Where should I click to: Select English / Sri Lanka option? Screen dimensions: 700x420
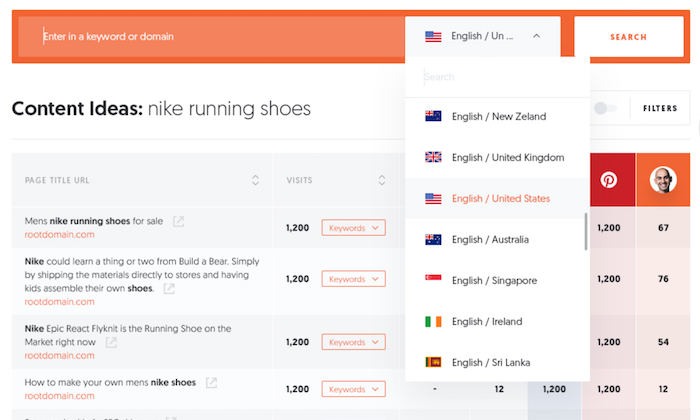pyautogui.click(x=497, y=362)
